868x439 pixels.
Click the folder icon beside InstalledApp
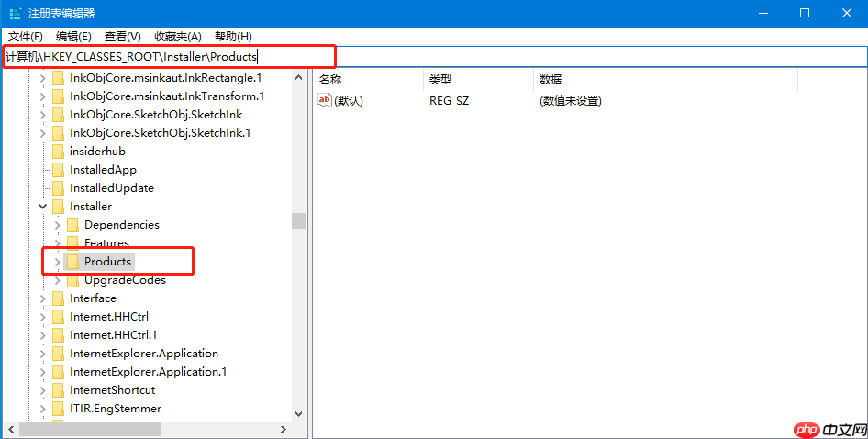click(x=58, y=170)
